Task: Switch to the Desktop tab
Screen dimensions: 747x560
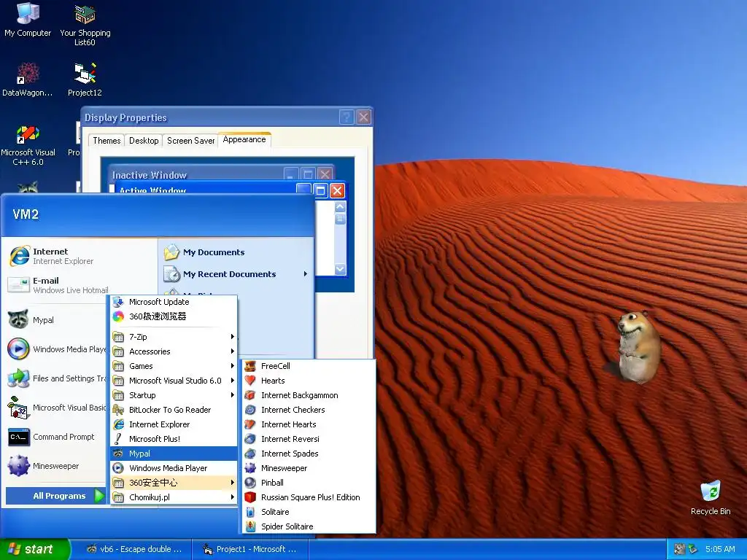Action: pos(144,141)
